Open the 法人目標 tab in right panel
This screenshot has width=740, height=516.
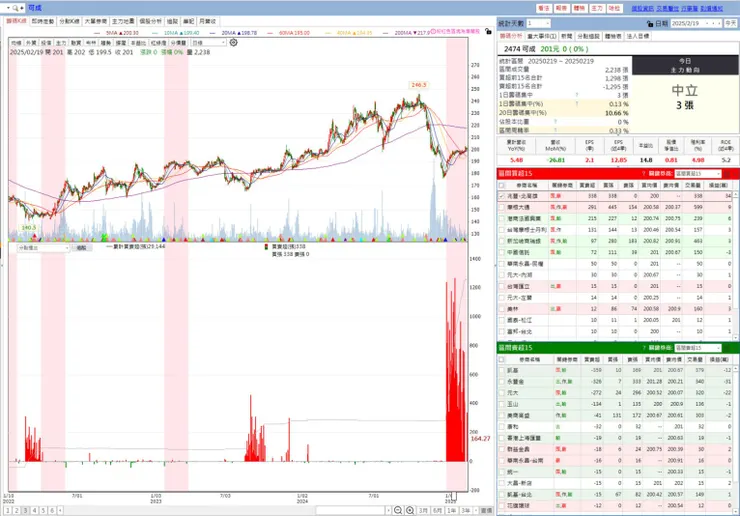638,36
